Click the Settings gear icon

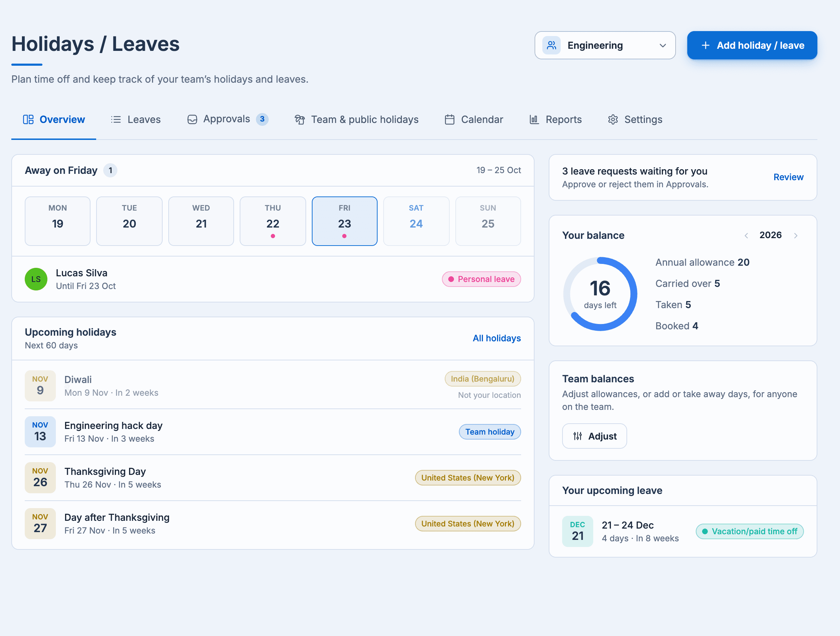613,119
